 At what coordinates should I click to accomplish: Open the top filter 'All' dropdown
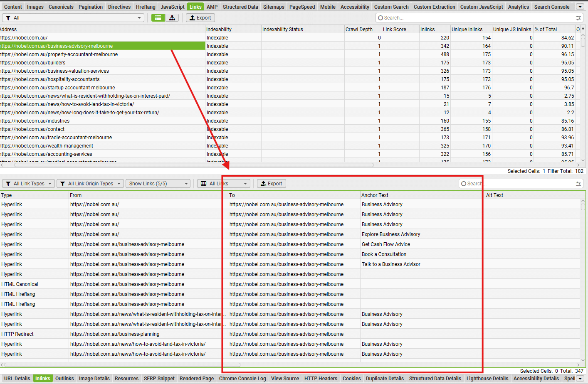(x=73, y=18)
